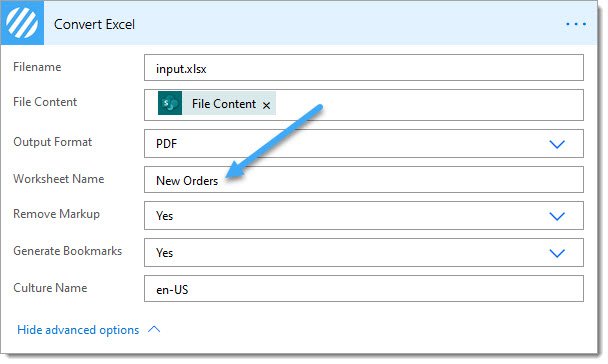Select the Yes value in Generate Bookmarks
This screenshot has width=608, height=364.
coord(164,253)
